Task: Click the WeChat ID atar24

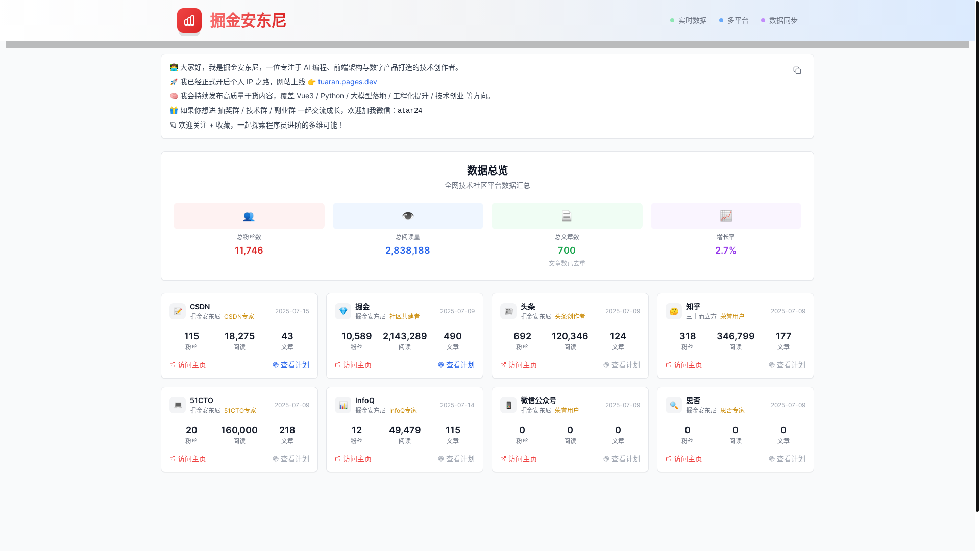Action: click(410, 111)
